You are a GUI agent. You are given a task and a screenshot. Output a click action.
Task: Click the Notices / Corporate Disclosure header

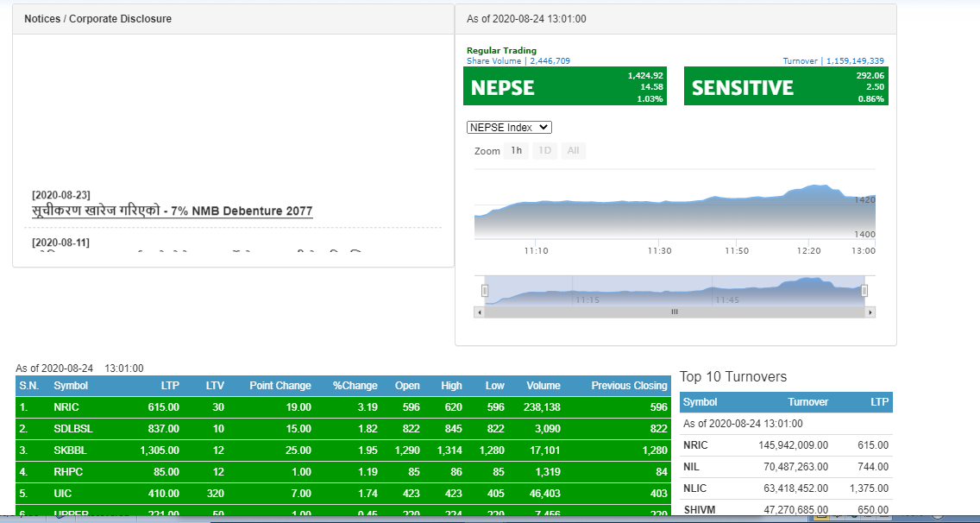97,19
